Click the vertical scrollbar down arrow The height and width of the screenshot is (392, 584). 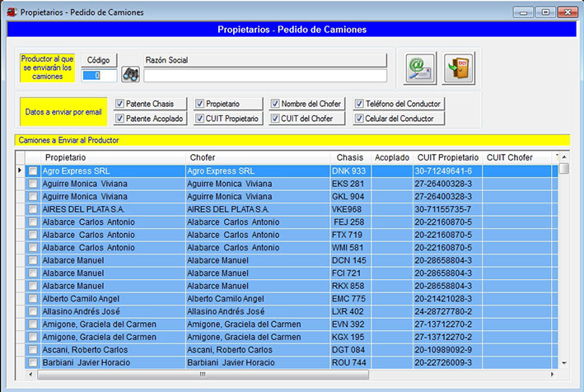[x=564, y=362]
